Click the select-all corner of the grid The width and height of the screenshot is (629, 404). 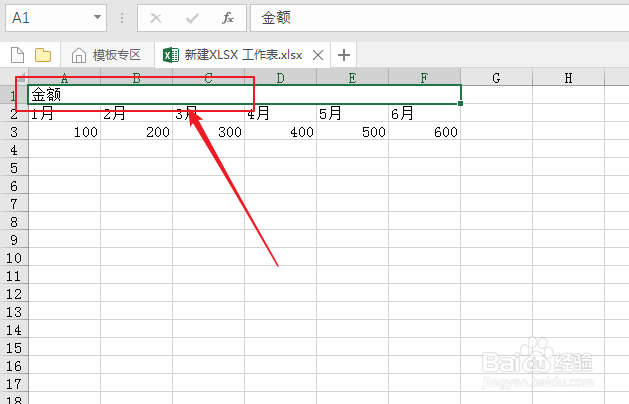(14, 77)
